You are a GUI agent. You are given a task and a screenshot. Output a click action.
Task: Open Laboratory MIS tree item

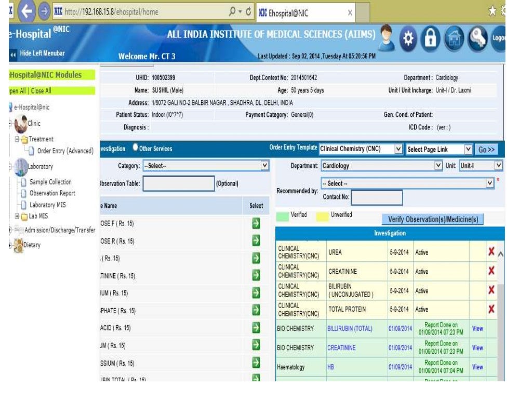47,205
